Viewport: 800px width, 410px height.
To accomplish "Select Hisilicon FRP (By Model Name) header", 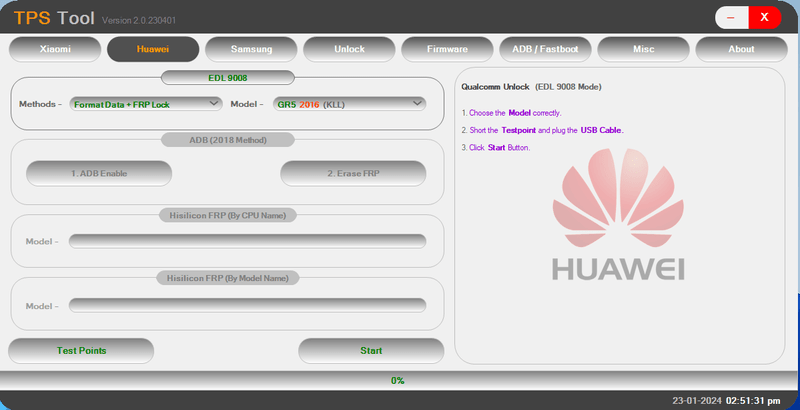I will (x=228, y=278).
